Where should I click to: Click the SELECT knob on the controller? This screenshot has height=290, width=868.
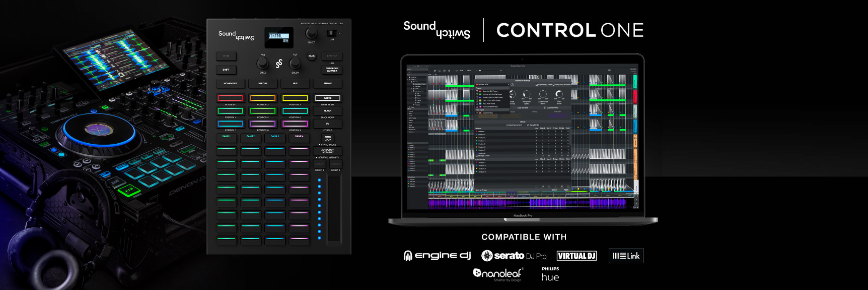pos(311,33)
